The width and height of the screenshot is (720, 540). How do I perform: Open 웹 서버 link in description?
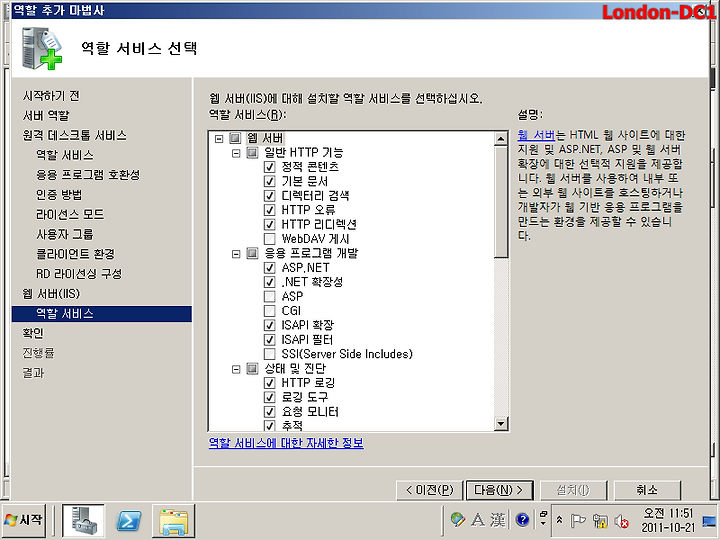coord(536,135)
